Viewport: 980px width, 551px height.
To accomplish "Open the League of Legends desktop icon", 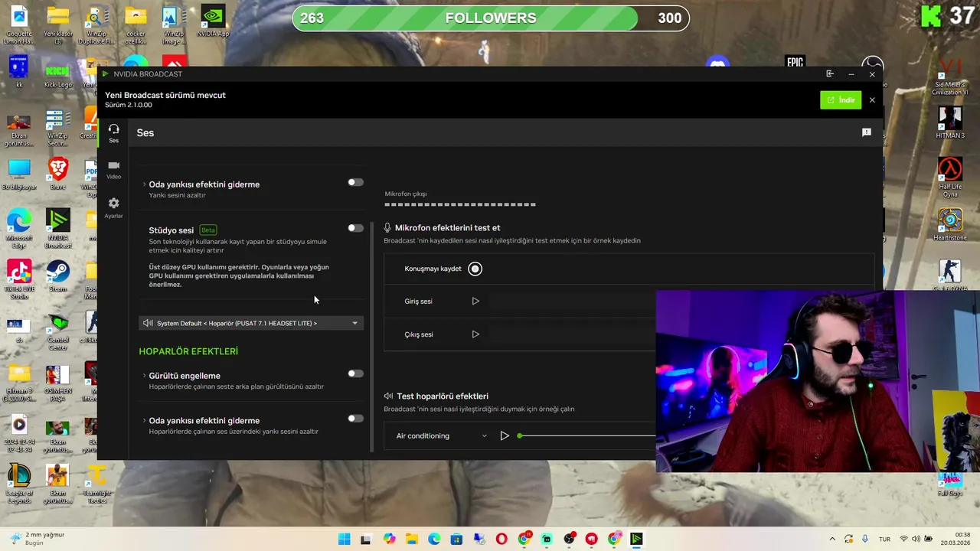I will click(19, 484).
